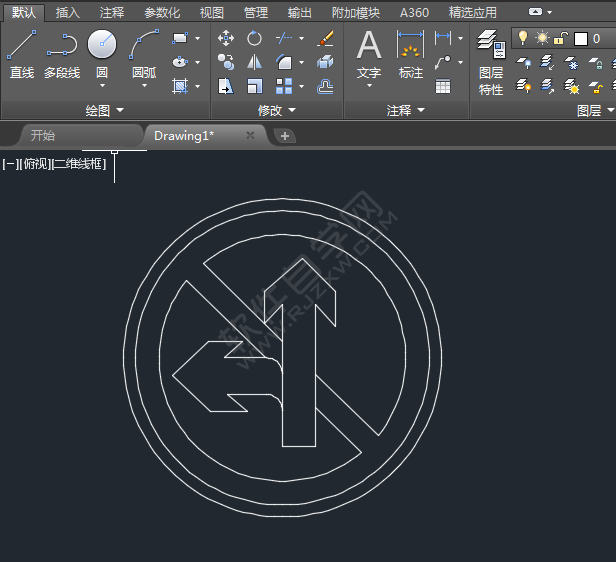The image size is (616, 562).
Task: Select the Line (直线) tool
Action: [x=22, y=54]
